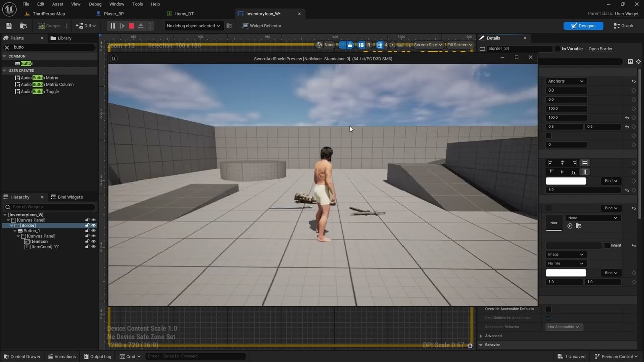The image size is (644, 362).
Task: Select horizontal align fill icon
Action: tap(585, 163)
